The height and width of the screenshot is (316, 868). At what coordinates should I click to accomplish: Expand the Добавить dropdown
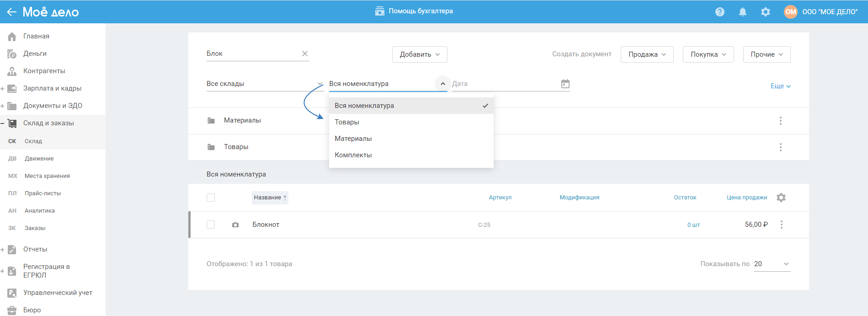coord(419,54)
